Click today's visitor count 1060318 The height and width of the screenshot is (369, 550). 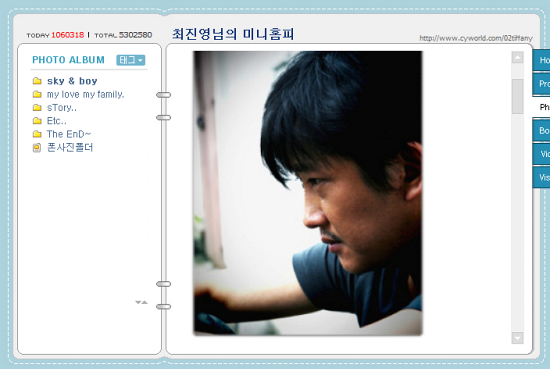coord(68,35)
